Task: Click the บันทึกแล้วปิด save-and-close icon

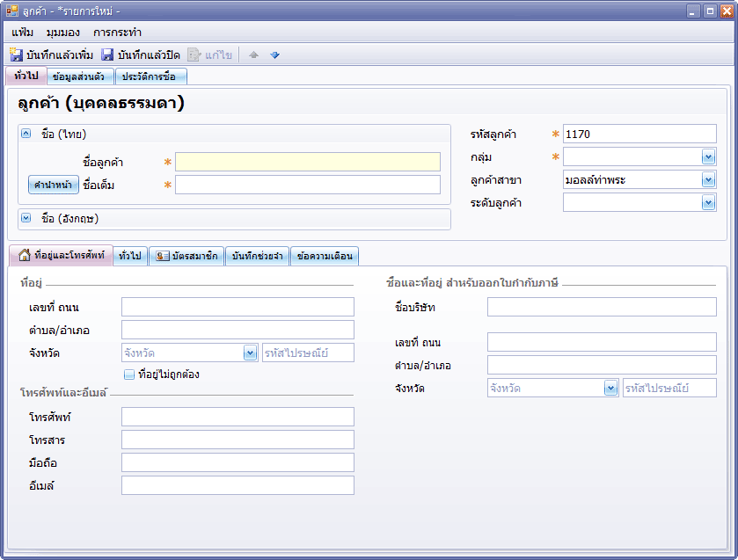Action: pyautogui.click(x=107, y=55)
